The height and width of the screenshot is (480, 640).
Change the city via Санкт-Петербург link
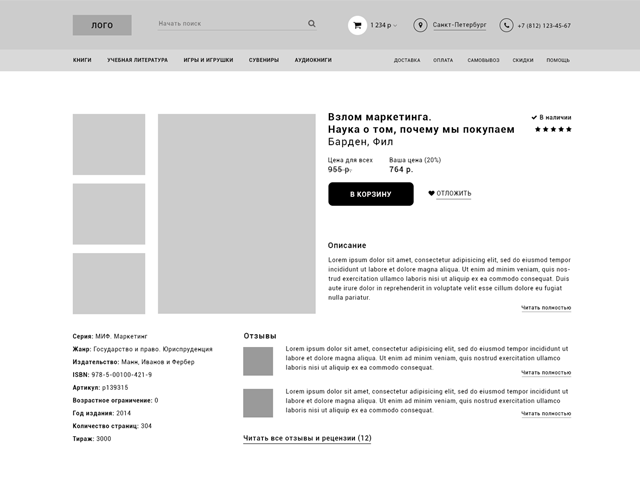click(x=459, y=25)
